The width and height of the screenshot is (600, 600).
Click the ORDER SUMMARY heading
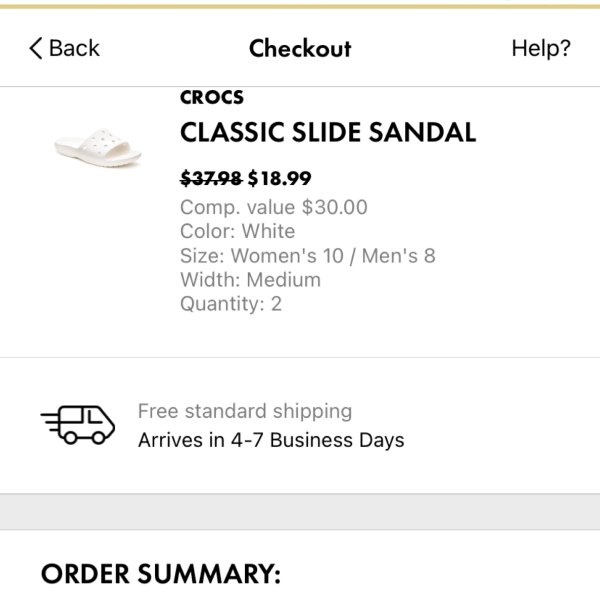161,574
